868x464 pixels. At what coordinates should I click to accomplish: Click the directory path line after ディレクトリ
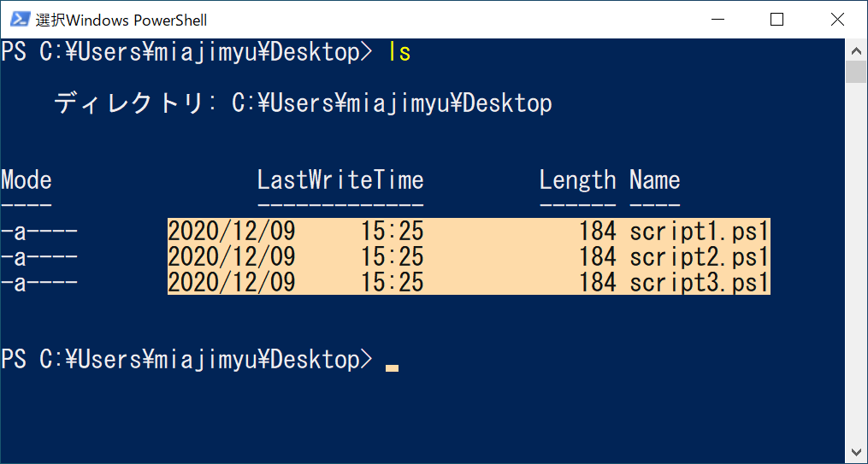coord(392,104)
